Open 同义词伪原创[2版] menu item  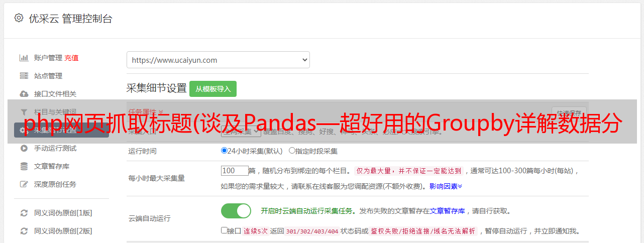click(x=63, y=231)
